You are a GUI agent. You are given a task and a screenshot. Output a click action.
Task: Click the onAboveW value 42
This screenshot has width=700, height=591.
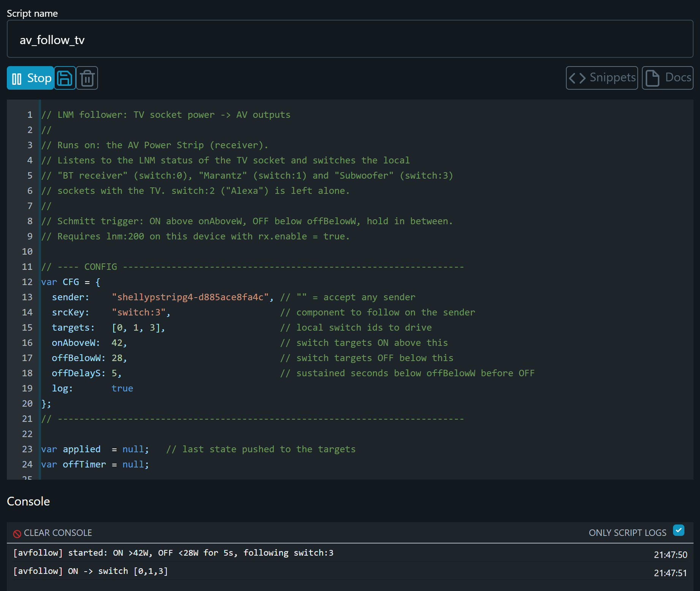[x=117, y=343]
